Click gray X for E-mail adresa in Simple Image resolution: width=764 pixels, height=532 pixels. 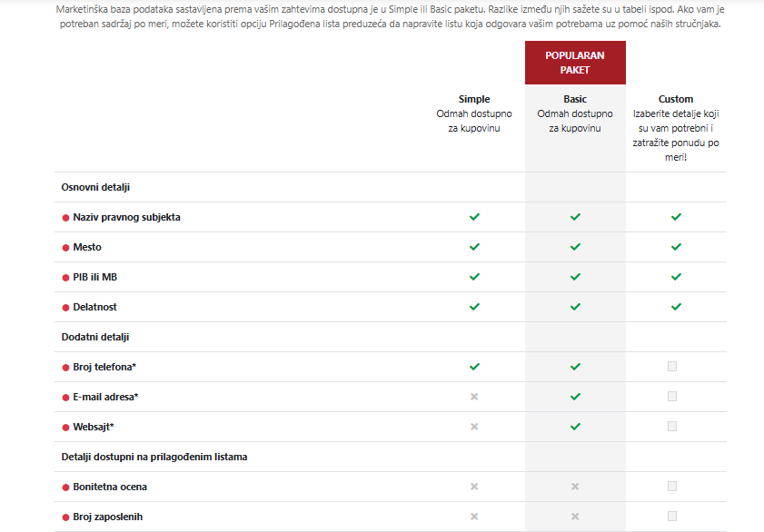point(474,397)
